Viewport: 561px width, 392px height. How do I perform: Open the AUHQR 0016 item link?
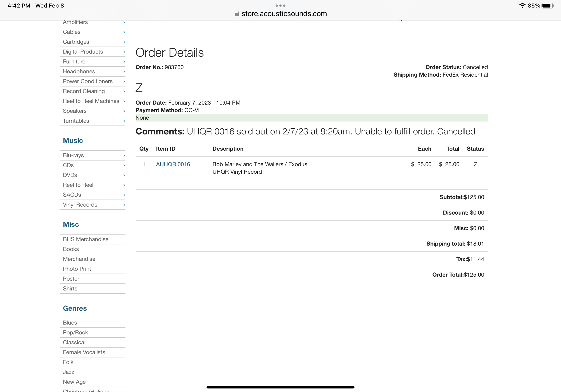point(173,164)
